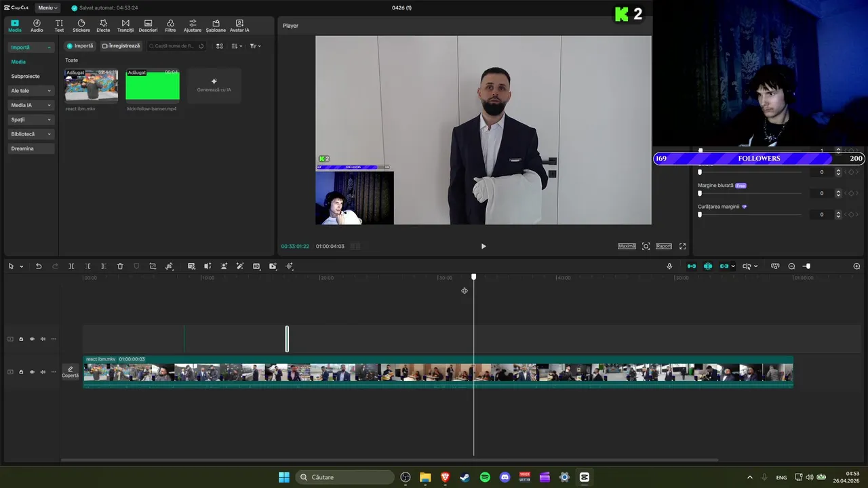Click the audio waveform sparkle tool
This screenshot has width=868, height=488.
click(290, 266)
